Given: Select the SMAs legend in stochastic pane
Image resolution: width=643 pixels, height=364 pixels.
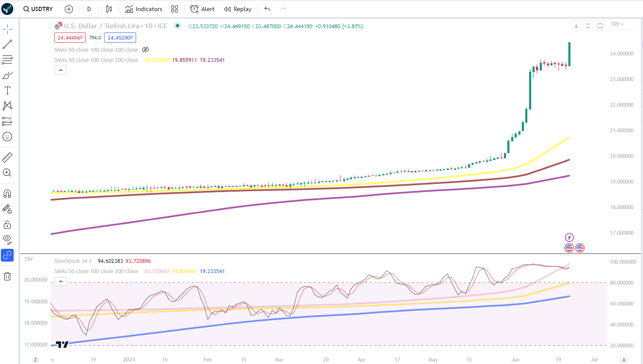Looking at the screenshot, I should point(96,271).
